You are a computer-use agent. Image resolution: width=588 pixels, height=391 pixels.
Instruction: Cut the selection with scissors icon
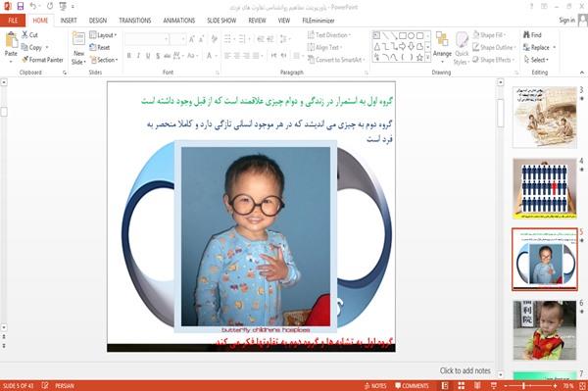coord(29,35)
